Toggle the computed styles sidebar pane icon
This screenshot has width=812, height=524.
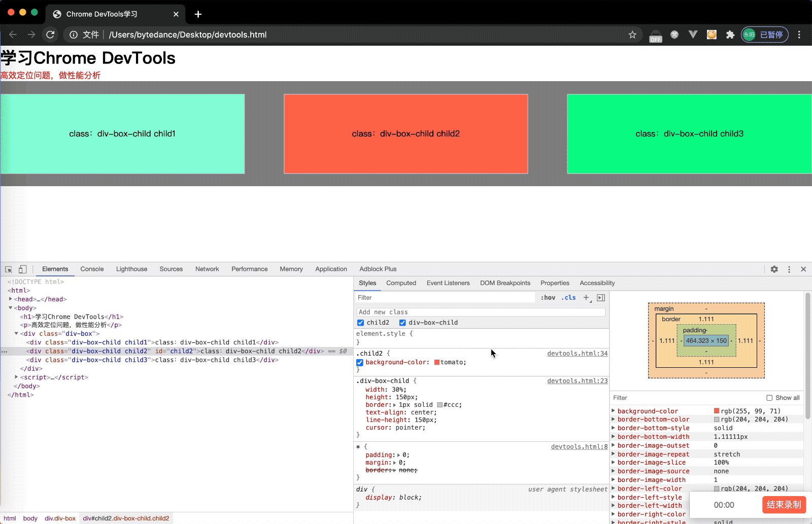point(601,298)
